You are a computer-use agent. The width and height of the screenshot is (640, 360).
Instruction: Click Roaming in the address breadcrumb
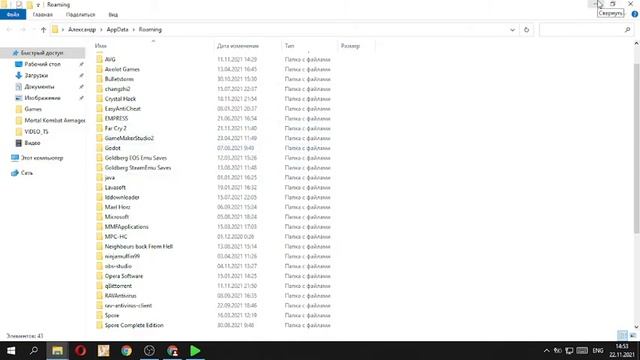[150, 29]
